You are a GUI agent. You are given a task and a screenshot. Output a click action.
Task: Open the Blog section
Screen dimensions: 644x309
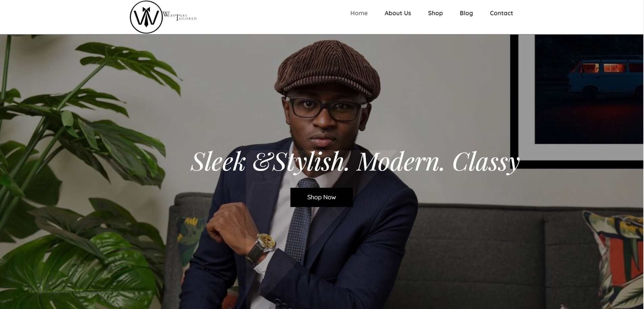pyautogui.click(x=466, y=13)
